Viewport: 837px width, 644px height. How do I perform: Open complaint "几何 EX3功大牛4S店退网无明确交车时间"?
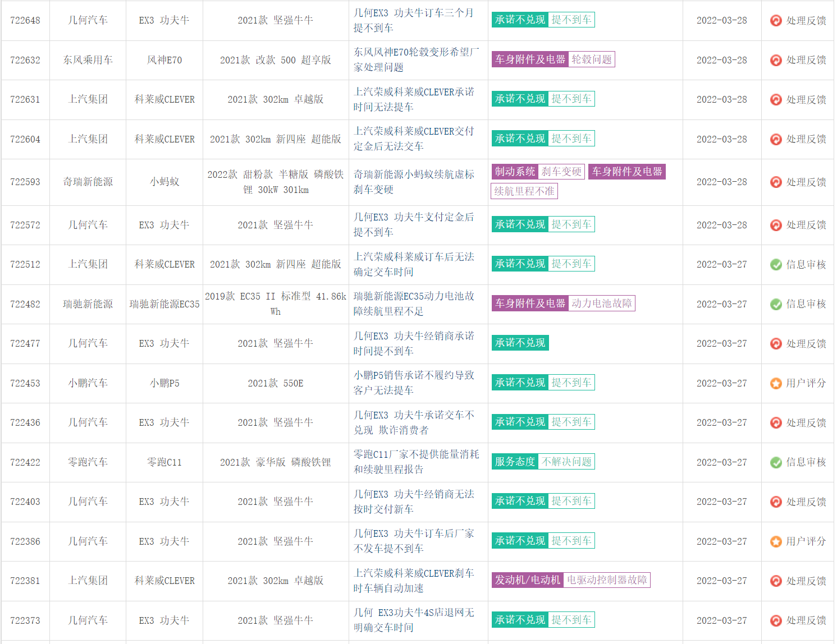(414, 620)
